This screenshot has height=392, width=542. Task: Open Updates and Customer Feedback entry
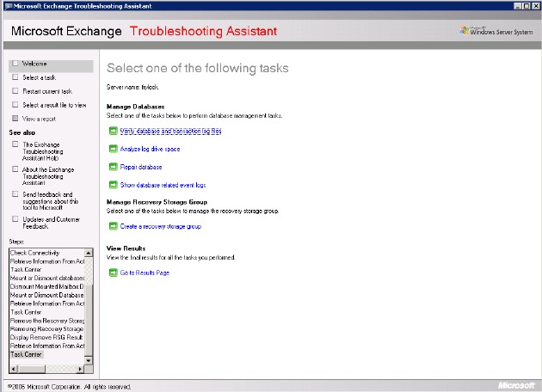[x=51, y=223]
